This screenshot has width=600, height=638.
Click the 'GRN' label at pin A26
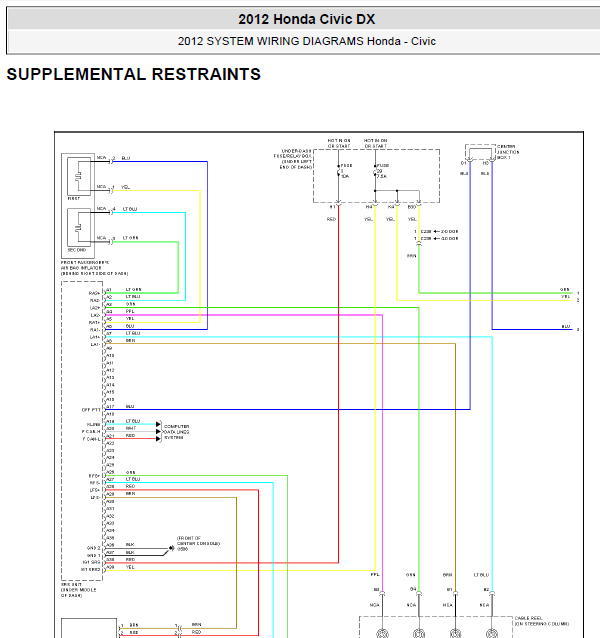pyautogui.click(x=131, y=472)
